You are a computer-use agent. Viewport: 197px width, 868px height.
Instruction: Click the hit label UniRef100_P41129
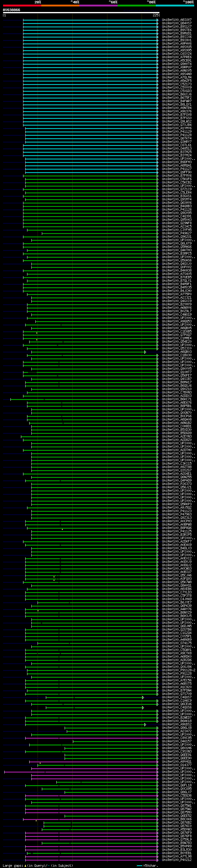click(x=176, y=131)
